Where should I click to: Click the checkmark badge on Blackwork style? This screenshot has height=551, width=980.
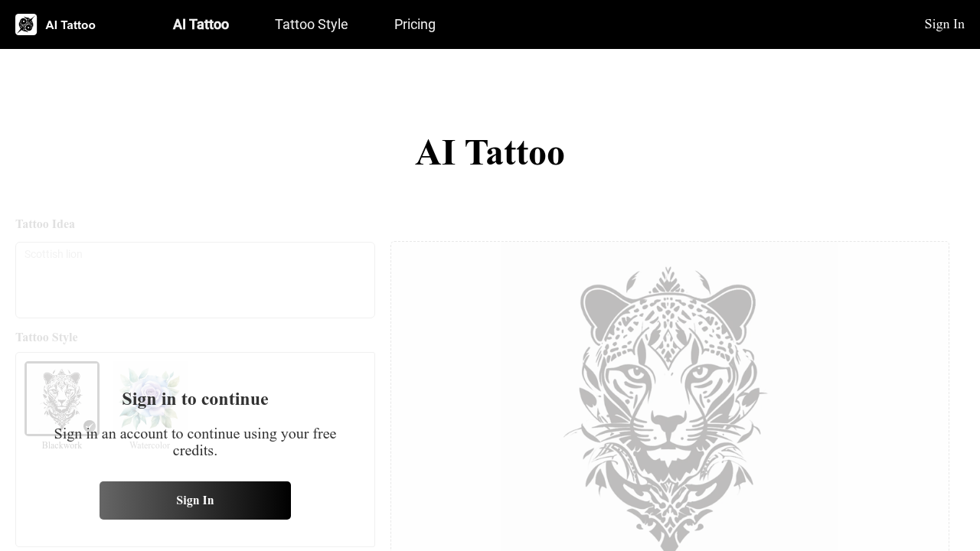[90, 426]
